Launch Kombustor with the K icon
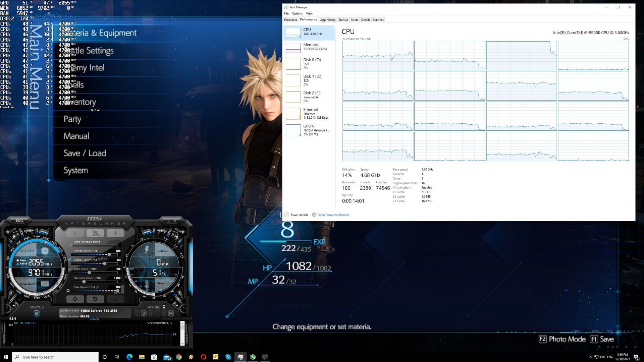The height and width of the screenshot is (362, 644). (74, 233)
